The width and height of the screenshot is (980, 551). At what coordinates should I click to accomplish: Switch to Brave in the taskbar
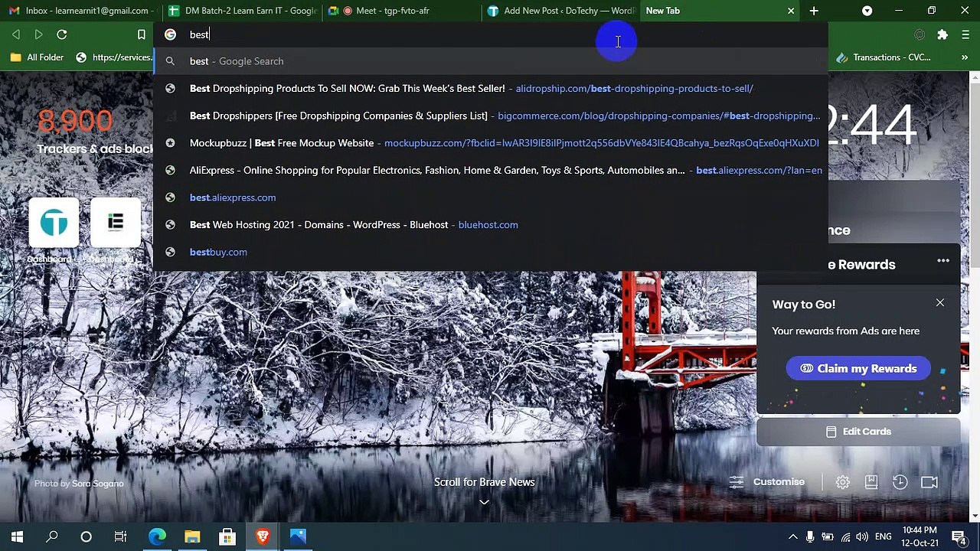263,536
